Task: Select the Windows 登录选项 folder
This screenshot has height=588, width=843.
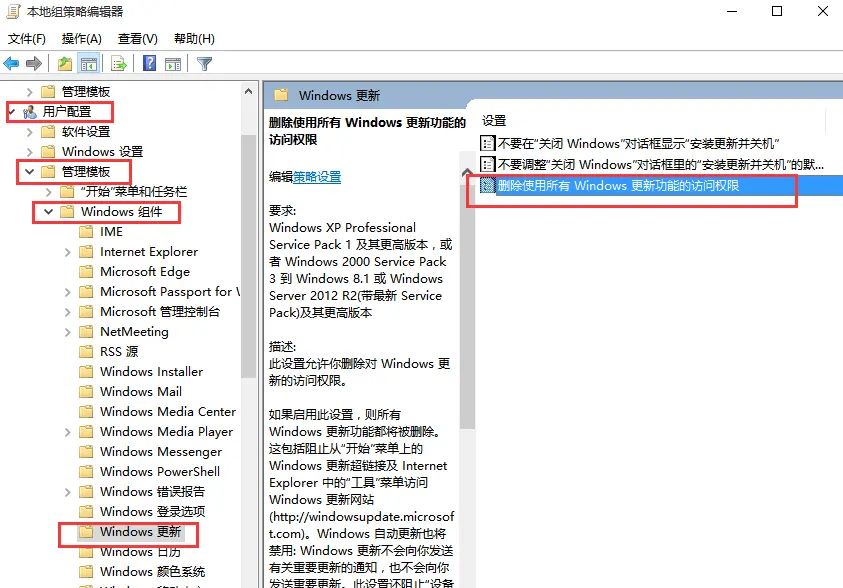Action: point(153,511)
